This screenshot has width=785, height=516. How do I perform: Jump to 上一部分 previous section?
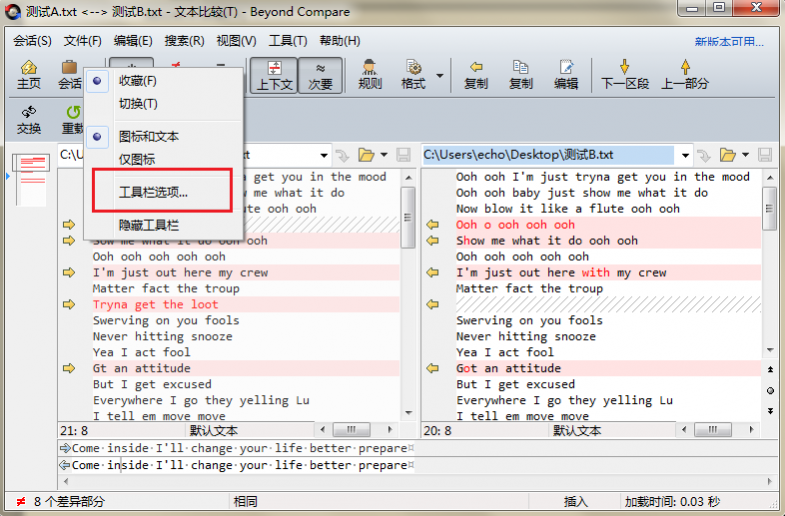[685, 75]
